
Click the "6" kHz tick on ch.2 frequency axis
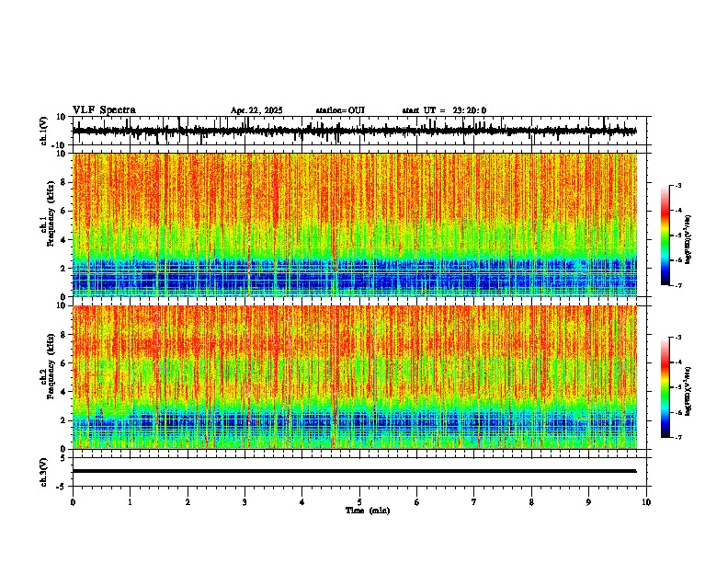pos(63,362)
